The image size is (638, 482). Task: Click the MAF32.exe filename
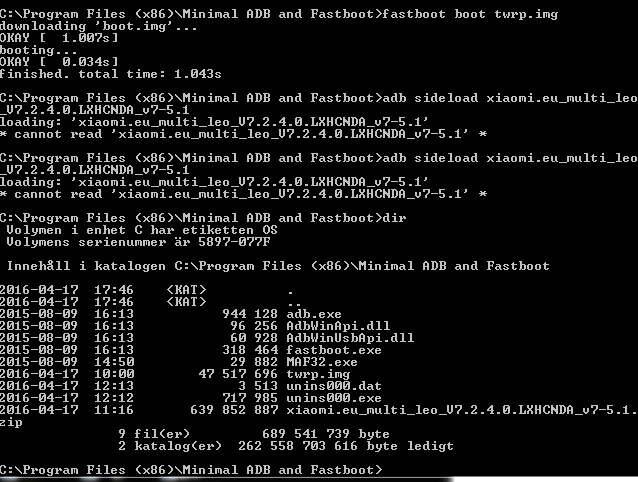click(x=322, y=362)
